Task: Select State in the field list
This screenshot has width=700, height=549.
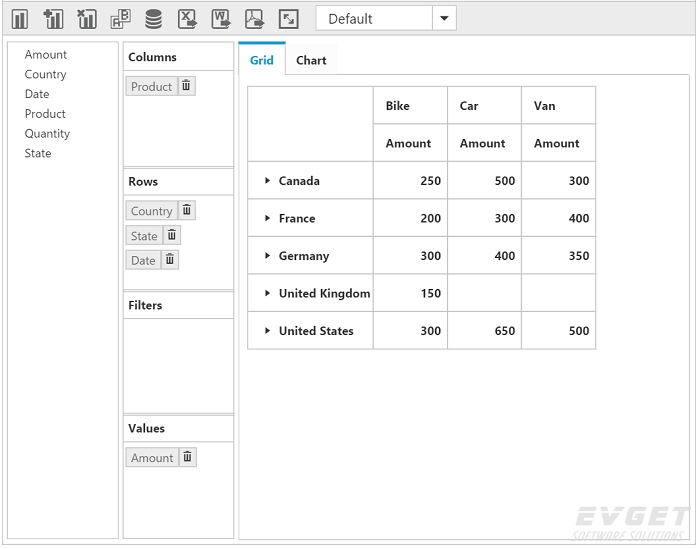Action: click(38, 153)
